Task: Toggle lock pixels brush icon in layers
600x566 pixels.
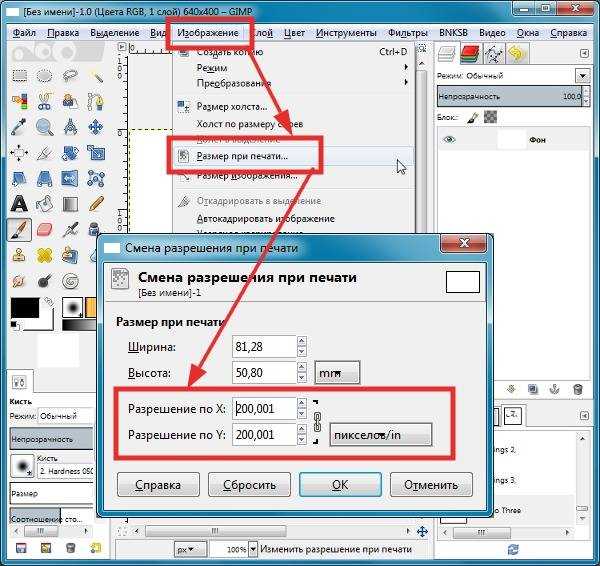Action: pyautogui.click(x=473, y=117)
